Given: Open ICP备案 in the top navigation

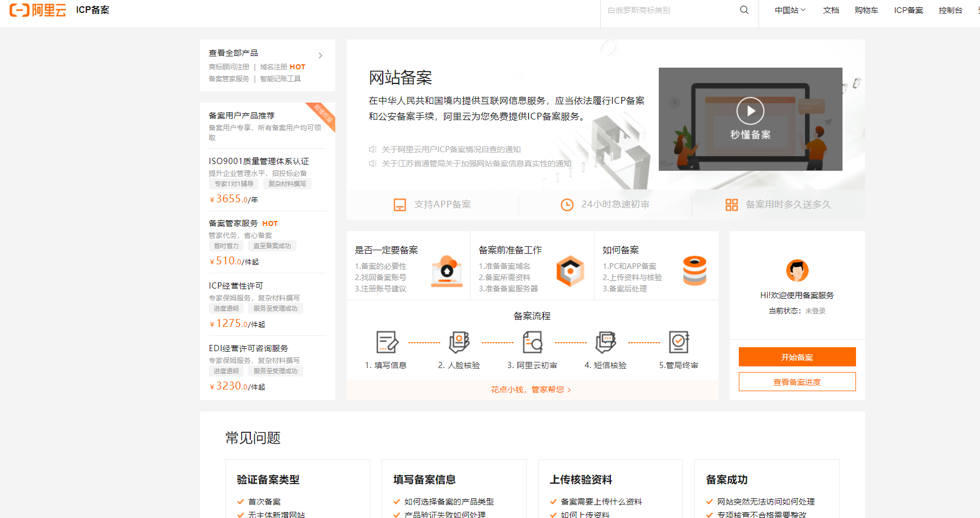Looking at the screenshot, I should coord(908,10).
